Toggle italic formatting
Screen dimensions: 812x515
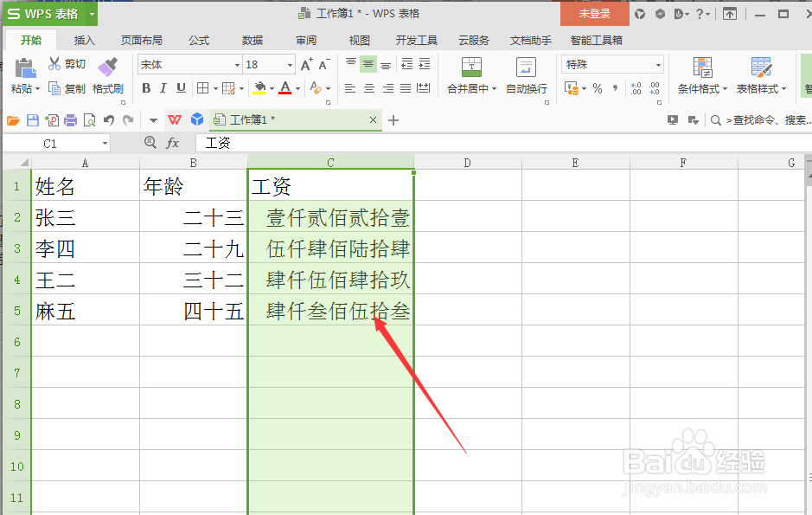163,87
